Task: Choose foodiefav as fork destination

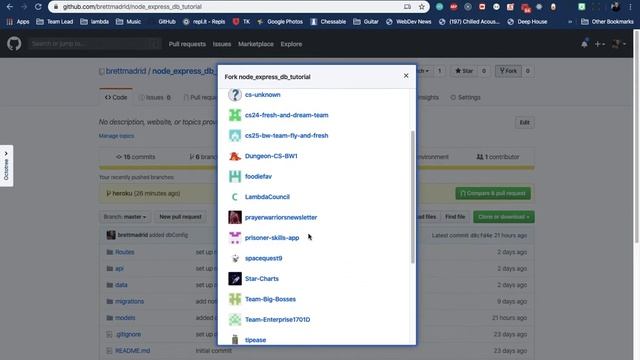Action: click(x=258, y=176)
